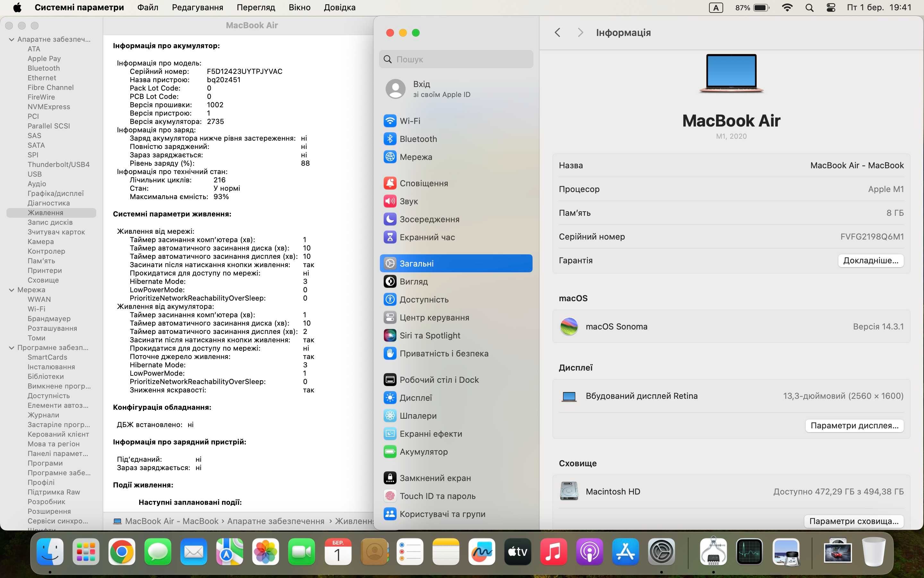Click Докладніше button for Гарантія

[x=870, y=260]
